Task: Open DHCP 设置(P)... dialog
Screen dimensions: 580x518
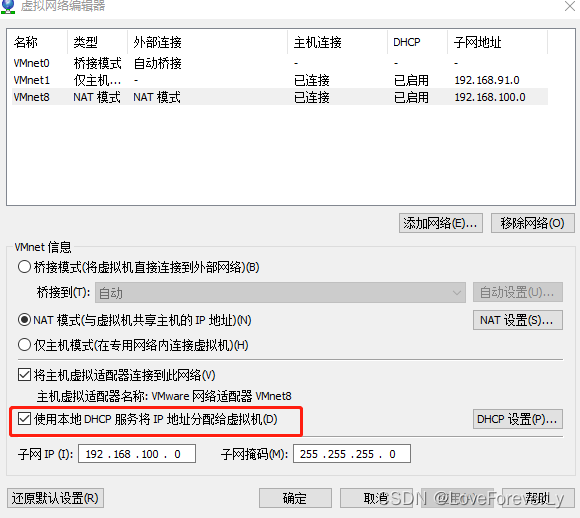Action: click(517, 419)
